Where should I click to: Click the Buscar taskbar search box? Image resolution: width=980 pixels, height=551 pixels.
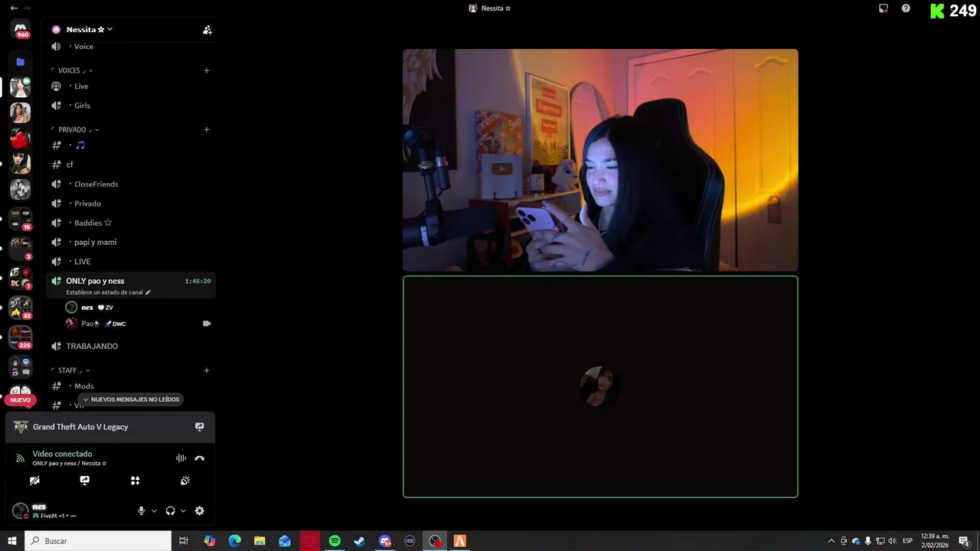(98, 541)
